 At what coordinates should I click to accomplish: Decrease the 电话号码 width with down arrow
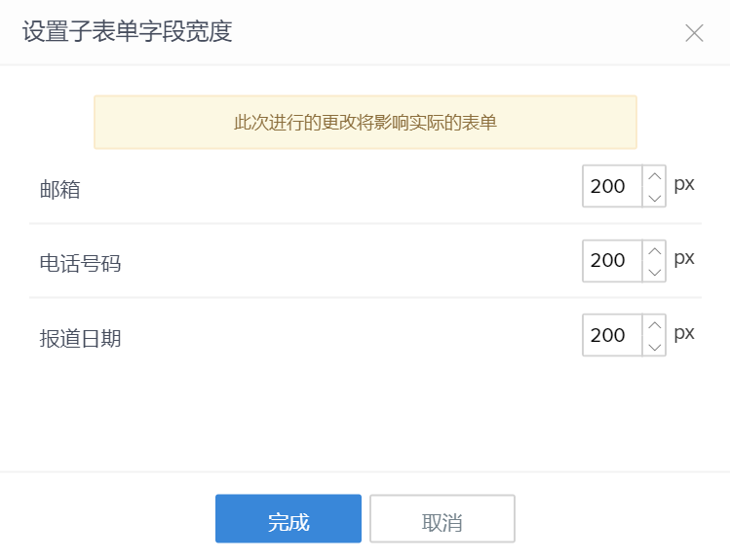point(655,272)
